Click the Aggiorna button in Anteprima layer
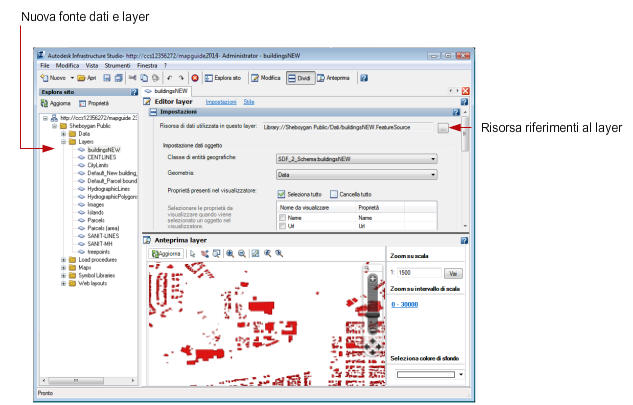Viewport: 633px width, 405px height. (166, 254)
